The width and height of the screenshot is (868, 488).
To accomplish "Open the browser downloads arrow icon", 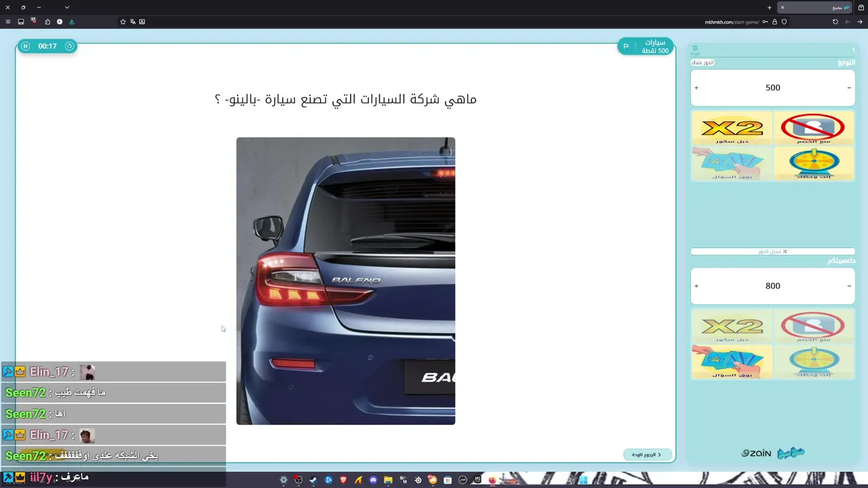I will point(72,22).
